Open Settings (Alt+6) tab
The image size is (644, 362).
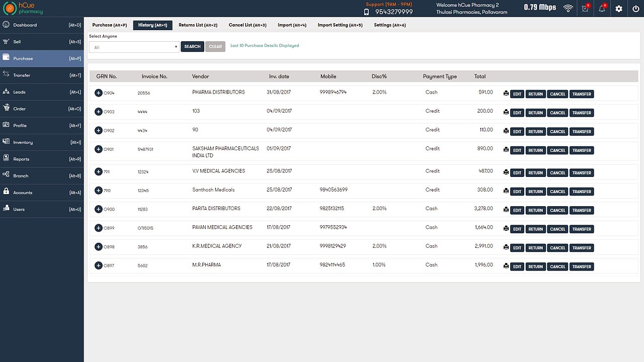point(390,25)
